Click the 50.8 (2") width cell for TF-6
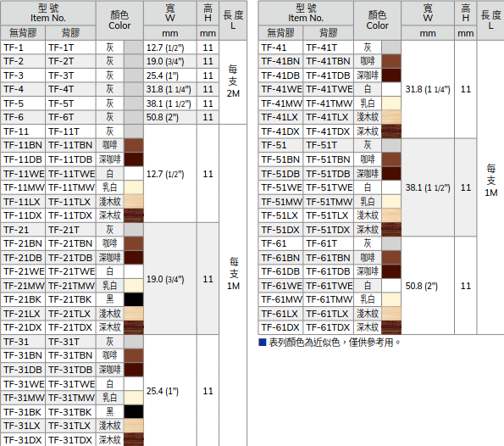 (x=170, y=117)
